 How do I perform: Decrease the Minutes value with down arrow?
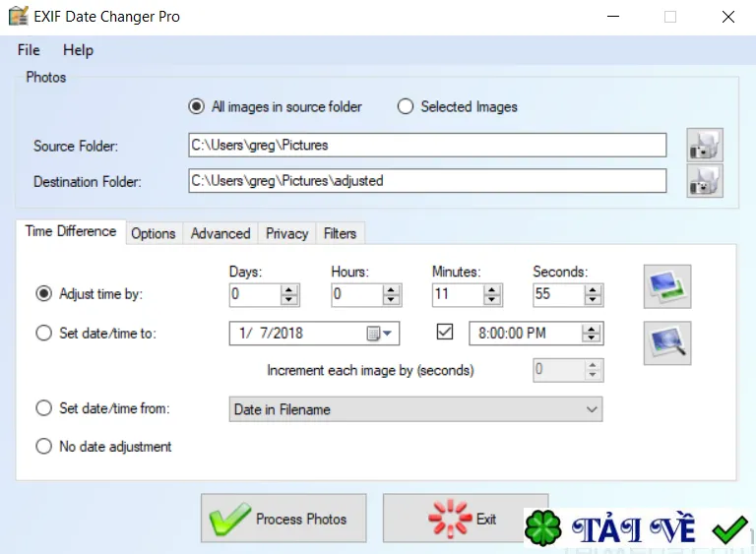click(x=492, y=299)
